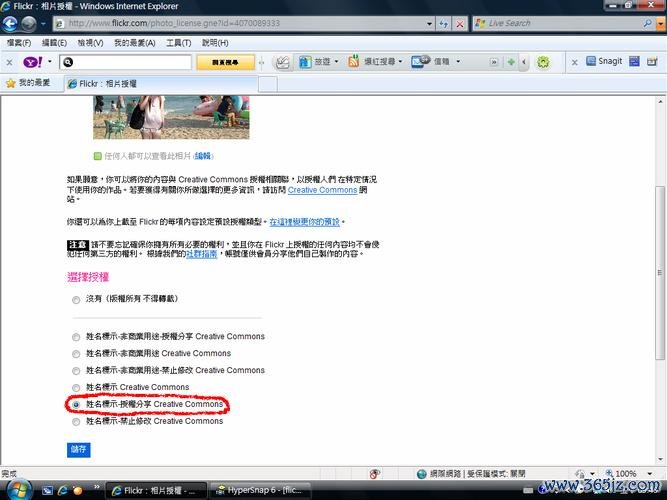Click the status bar popup blocker icon
Image resolution: width=667 pixels, height=500 pixels.
[374, 474]
